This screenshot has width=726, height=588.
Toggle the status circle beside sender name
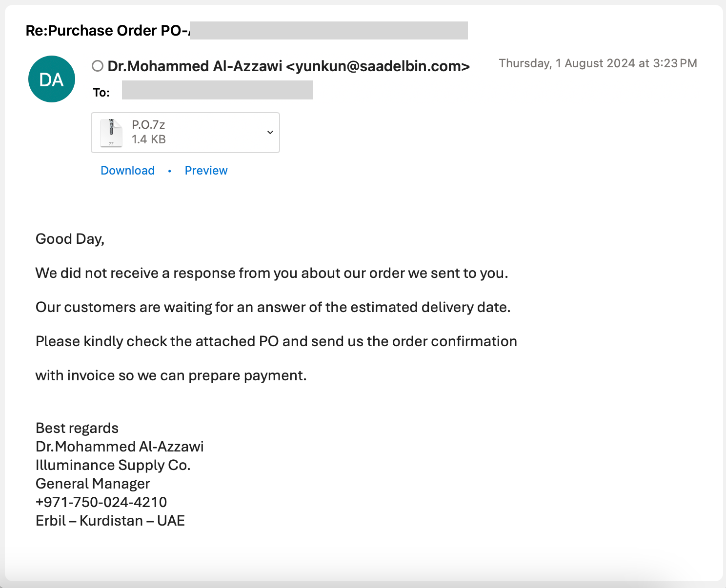pos(98,66)
